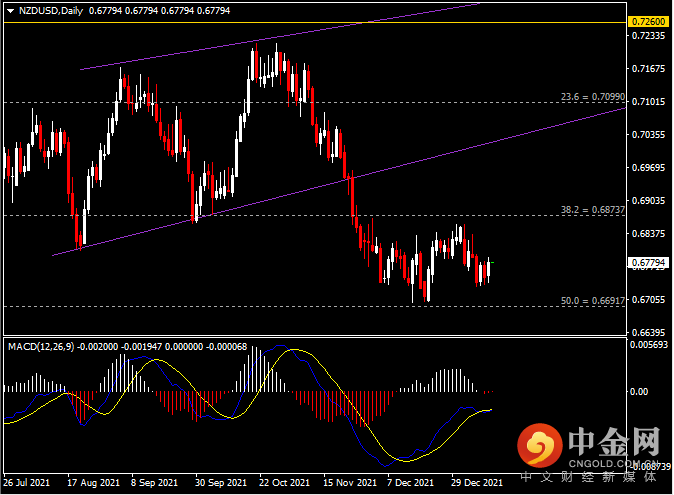Viewport: 674px width, 495px height.
Task: Select the 0.70355 price axis value
Action: [649, 135]
